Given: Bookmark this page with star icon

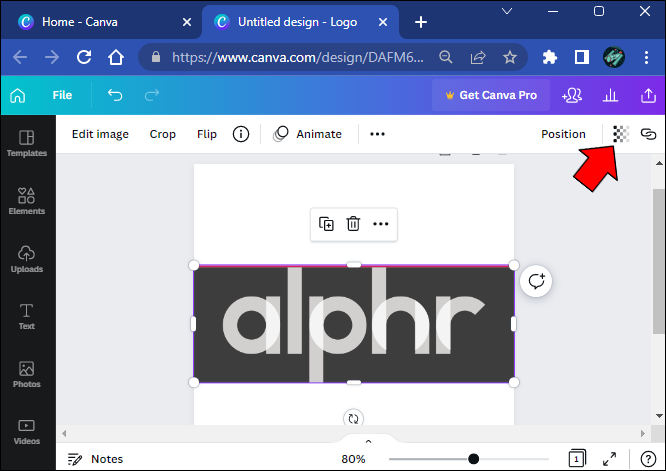Looking at the screenshot, I should coord(510,57).
